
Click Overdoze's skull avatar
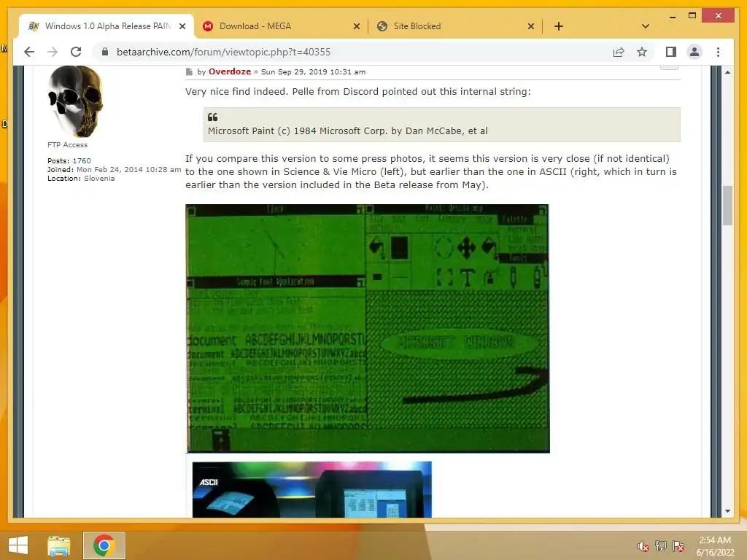[x=75, y=101]
